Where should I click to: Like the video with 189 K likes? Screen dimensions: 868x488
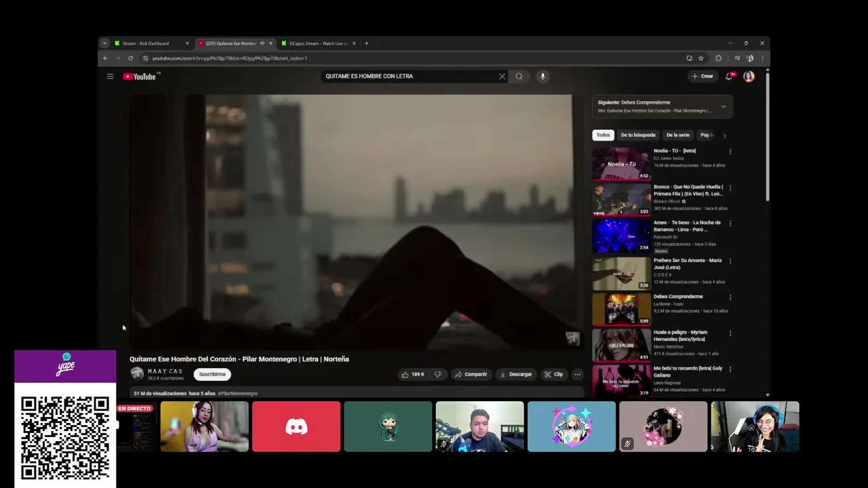[412, 374]
